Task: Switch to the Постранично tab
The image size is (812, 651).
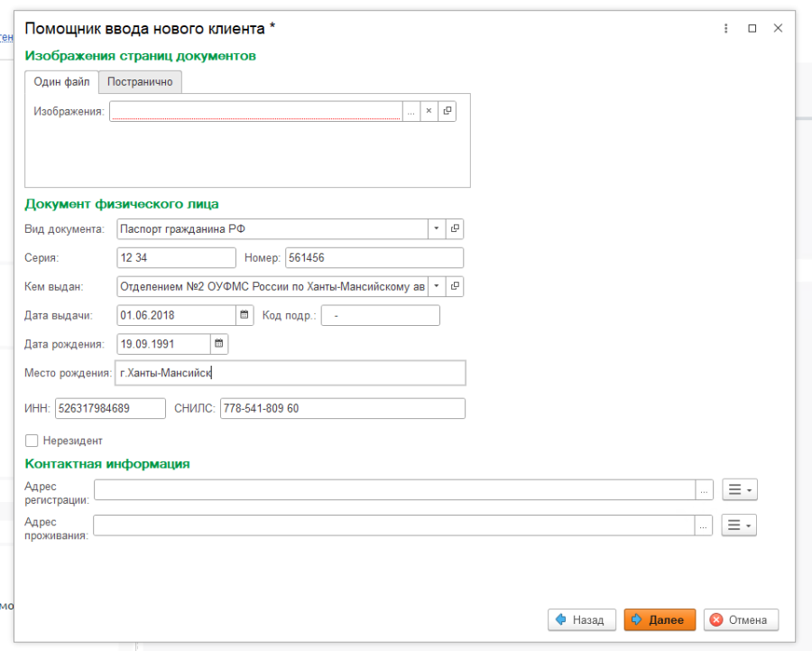Action: pos(140,82)
